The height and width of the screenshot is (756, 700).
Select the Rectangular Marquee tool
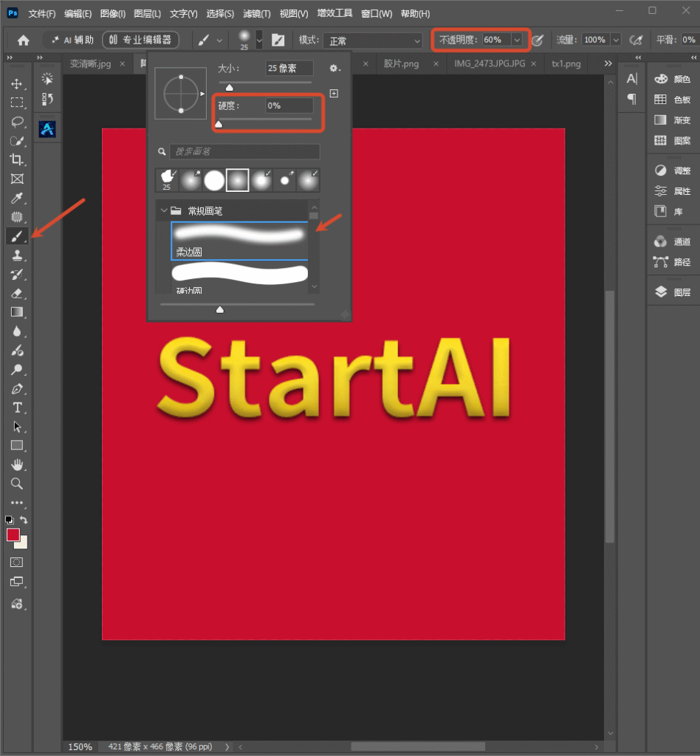click(17, 103)
